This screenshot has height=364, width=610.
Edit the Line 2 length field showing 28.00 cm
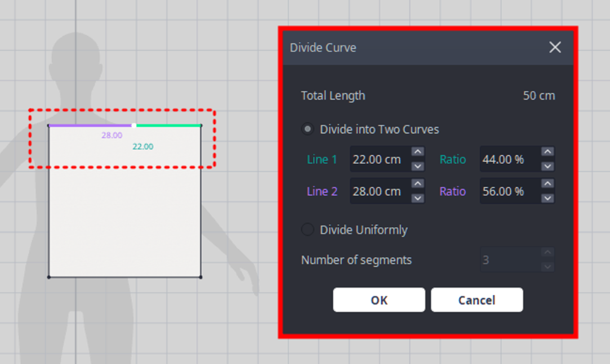[x=379, y=191]
